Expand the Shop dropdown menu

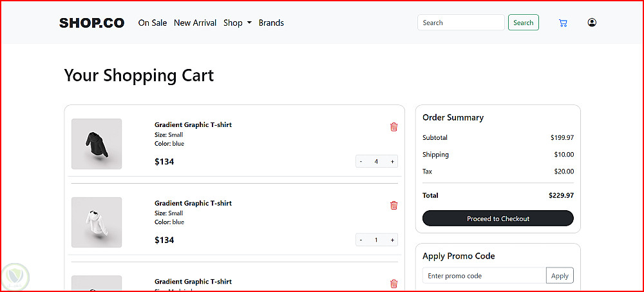point(237,23)
